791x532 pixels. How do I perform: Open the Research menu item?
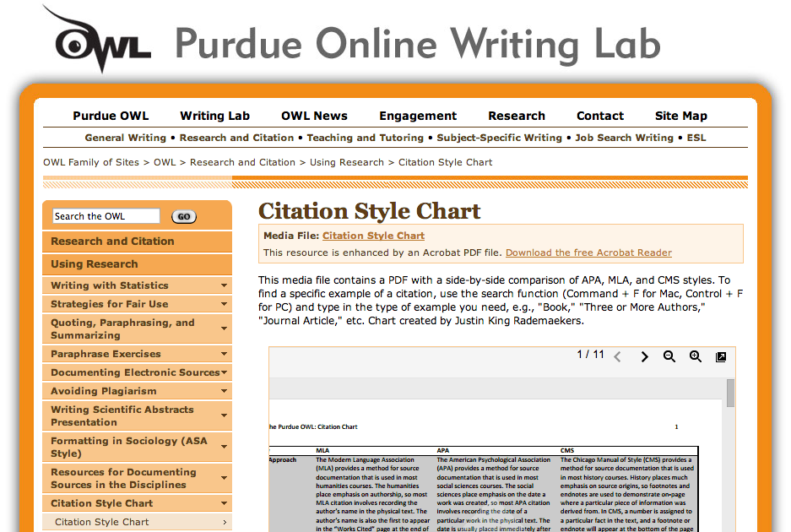517,116
